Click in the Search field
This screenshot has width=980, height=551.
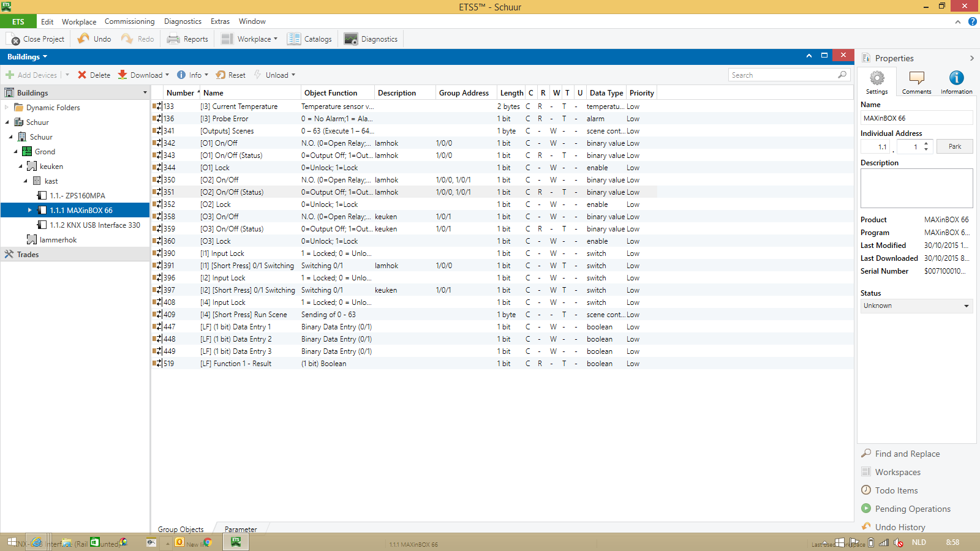(783, 75)
